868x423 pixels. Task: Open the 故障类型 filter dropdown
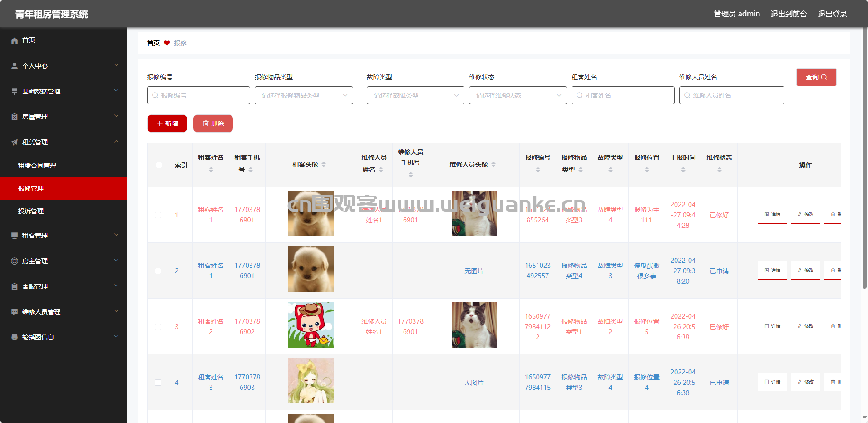pyautogui.click(x=415, y=95)
